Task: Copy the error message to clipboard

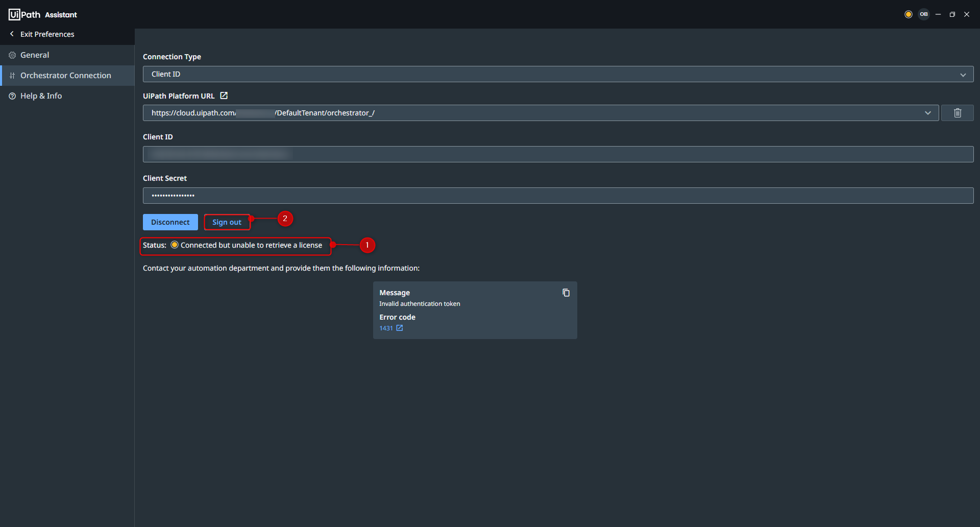Action: 566,293
